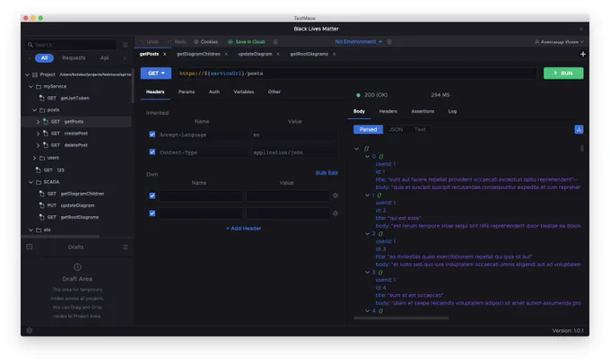610x364 pixels.
Task: Close the getRootDiagrams tab
Action: click(335, 54)
